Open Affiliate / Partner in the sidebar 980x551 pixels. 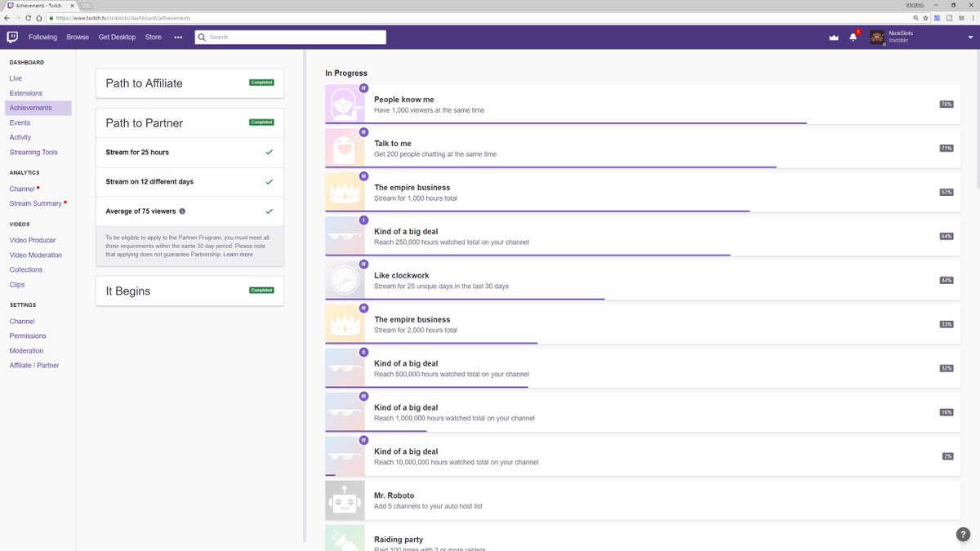tap(34, 365)
